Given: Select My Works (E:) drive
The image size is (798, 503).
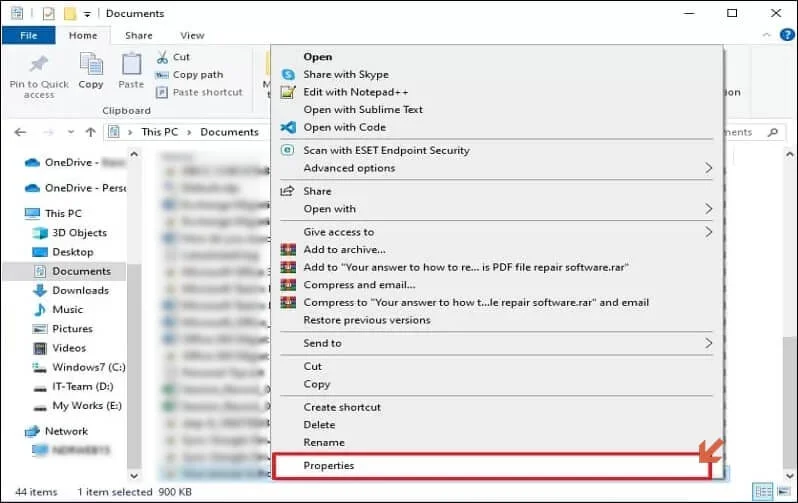Looking at the screenshot, I should pyautogui.click(x=87, y=406).
